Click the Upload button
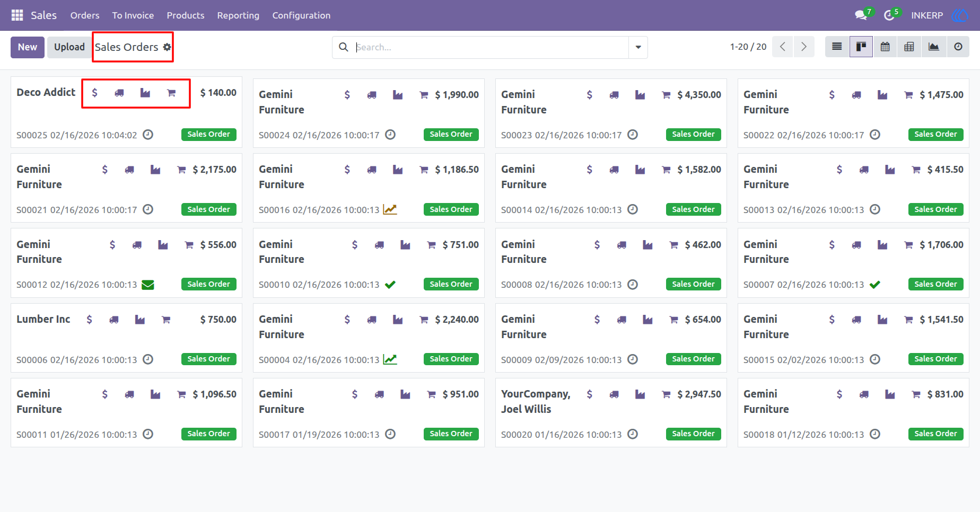This screenshot has width=980, height=512. pyautogui.click(x=69, y=47)
